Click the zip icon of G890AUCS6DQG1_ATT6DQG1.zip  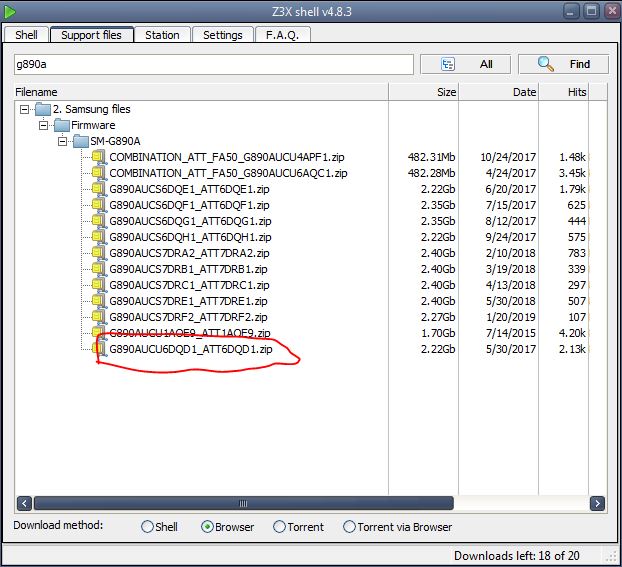tap(99, 221)
